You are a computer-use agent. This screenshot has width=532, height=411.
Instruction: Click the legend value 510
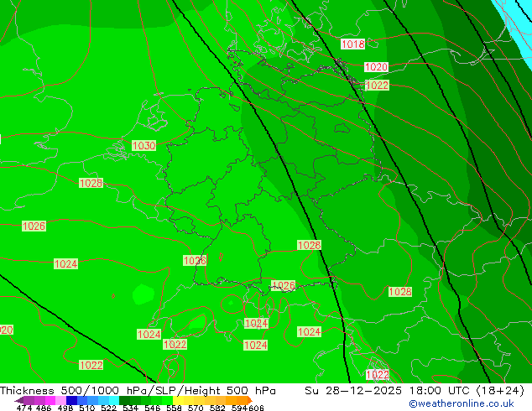pos(87,408)
